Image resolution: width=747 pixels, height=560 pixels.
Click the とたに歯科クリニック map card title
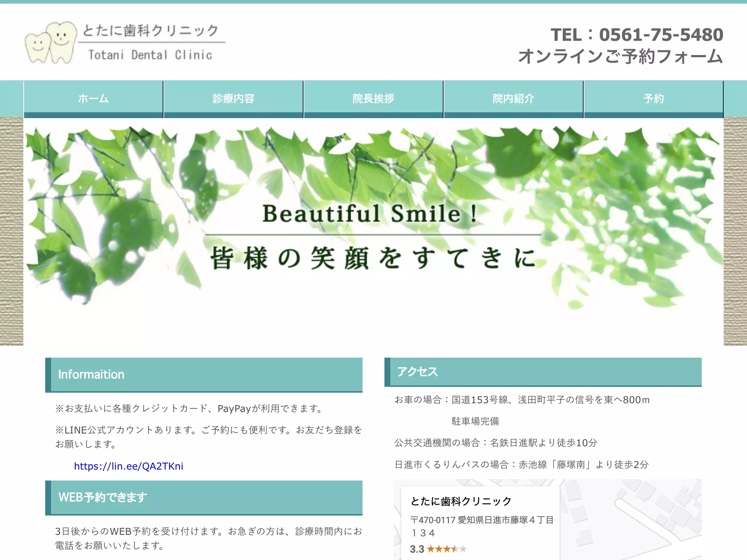click(x=461, y=501)
